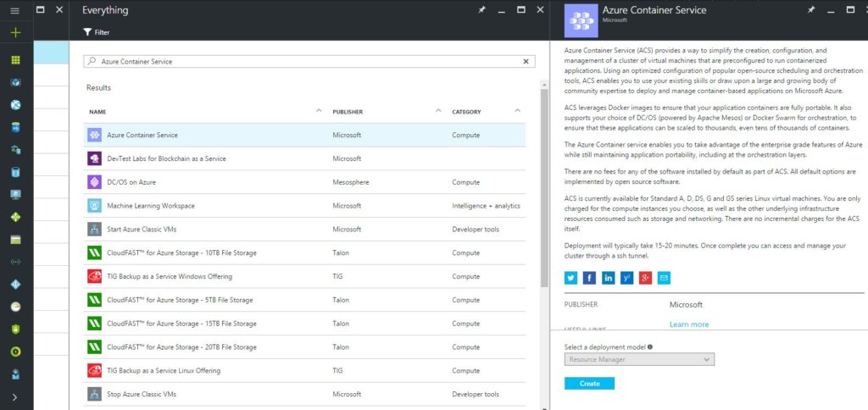
Task: Click the DevTest Labs Blockchain row icon
Action: pos(94,158)
